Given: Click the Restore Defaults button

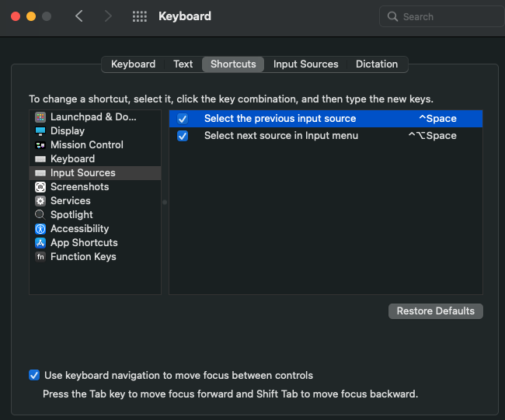Looking at the screenshot, I should click(x=435, y=311).
